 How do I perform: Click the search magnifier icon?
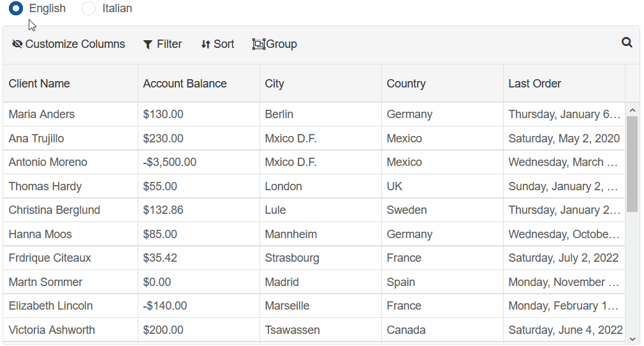tap(627, 43)
